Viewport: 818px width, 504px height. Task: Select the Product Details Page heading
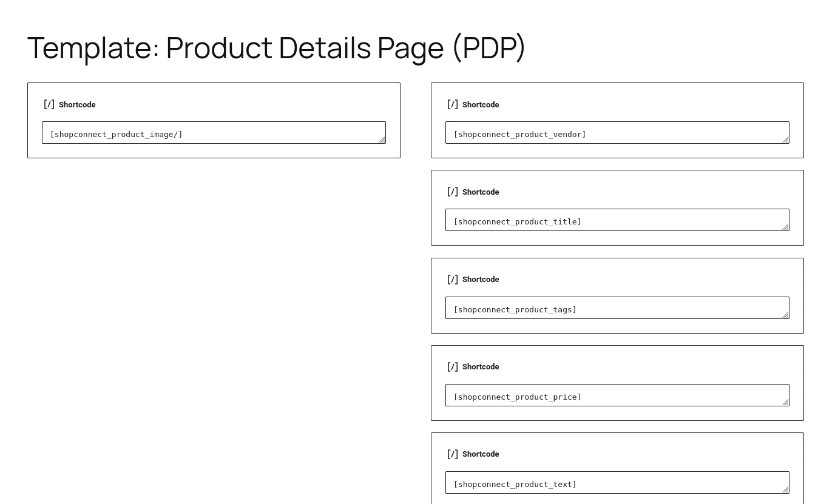click(276, 47)
